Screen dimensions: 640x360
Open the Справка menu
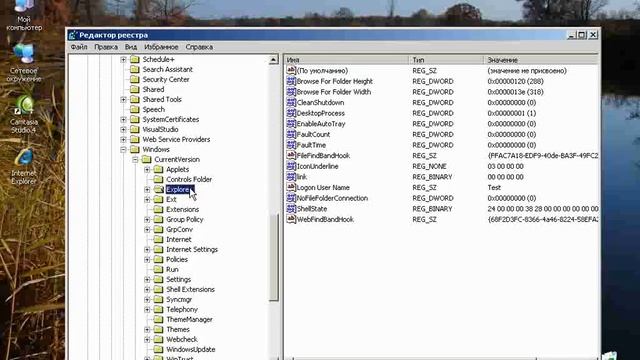[199, 47]
